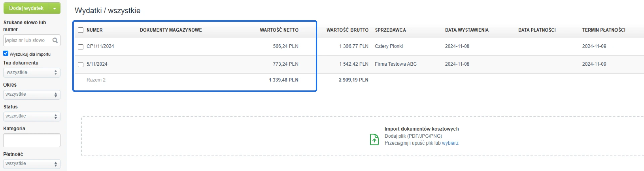This screenshot has width=644, height=171.
Task: Sort by DOKUMENTY MAGAZYNOWE column header
Action: coord(171,30)
